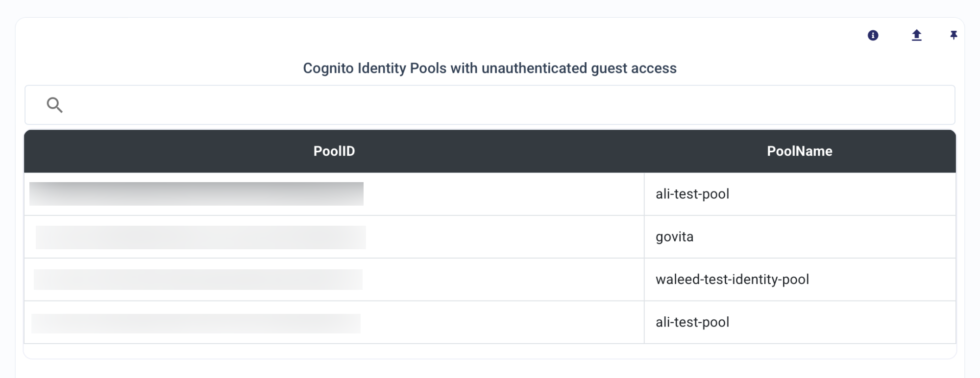
Task: Click the info icon at top right
Action: [873, 35]
